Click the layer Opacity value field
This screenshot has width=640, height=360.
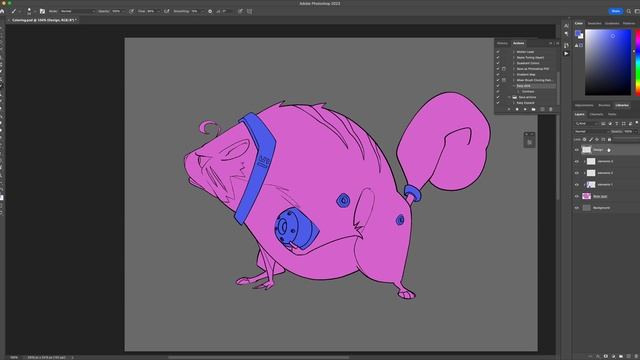point(629,132)
